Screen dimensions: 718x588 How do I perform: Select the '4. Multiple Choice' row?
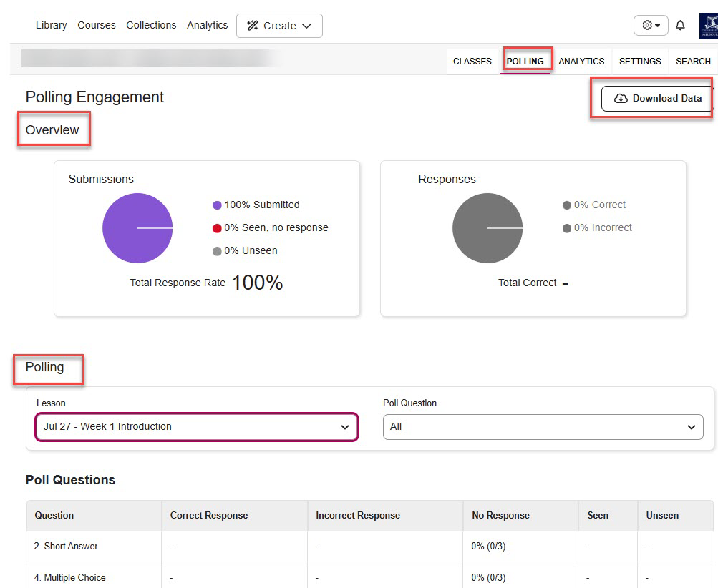pyautogui.click(x=370, y=576)
